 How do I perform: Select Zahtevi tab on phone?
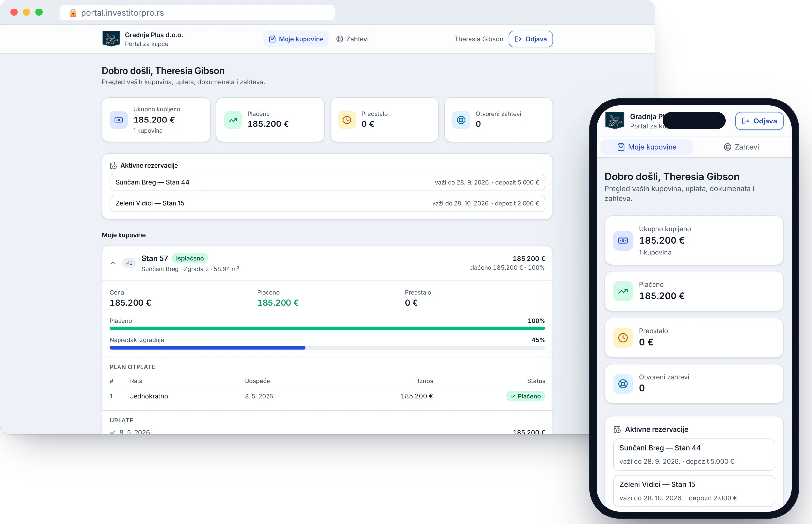tap(741, 147)
